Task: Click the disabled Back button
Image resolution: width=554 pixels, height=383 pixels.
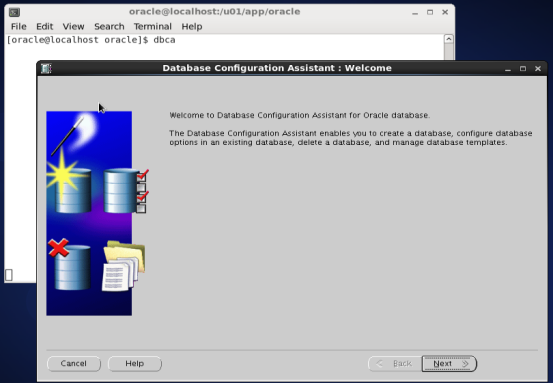Action: [x=395, y=364]
